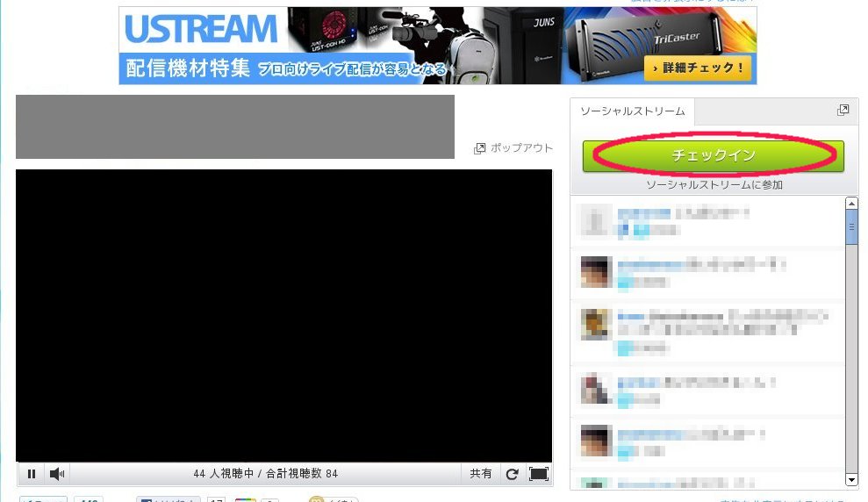Screen dimensions: 868x502
Task: Reload the stream with refresh icon
Action: 512,474
